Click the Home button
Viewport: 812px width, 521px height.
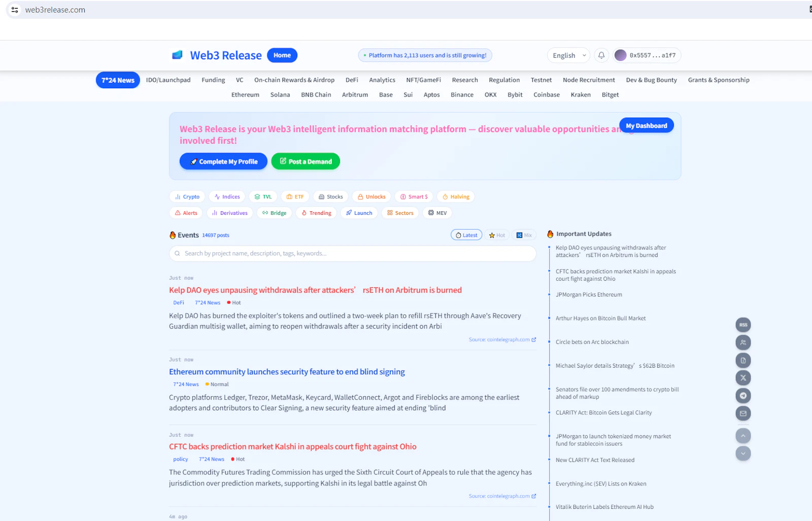point(282,55)
